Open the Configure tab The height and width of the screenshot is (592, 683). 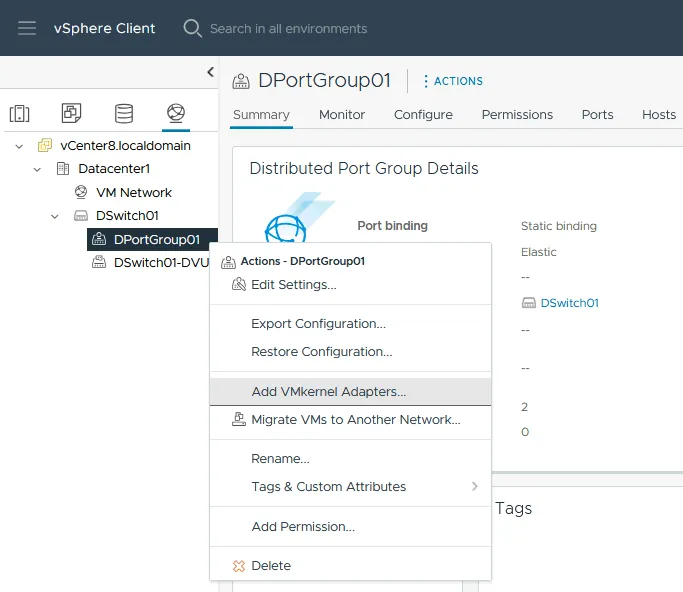pyautogui.click(x=423, y=115)
